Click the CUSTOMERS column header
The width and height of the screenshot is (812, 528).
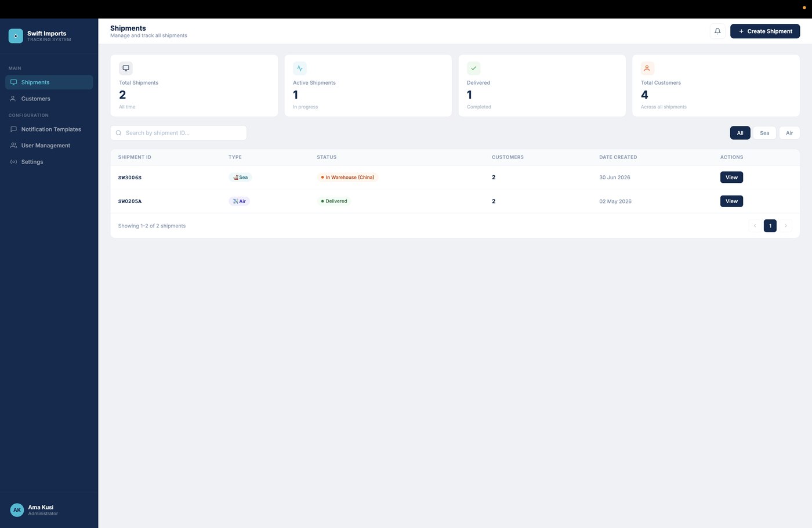tap(507, 157)
